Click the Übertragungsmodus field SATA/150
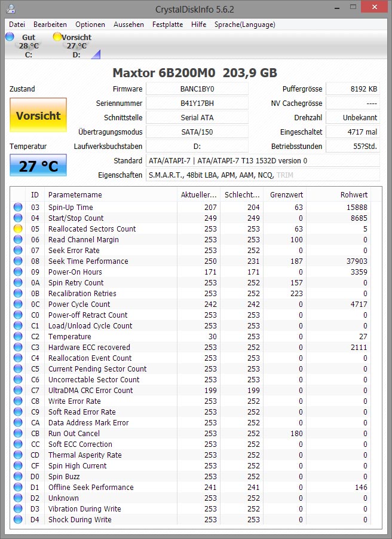 pos(197,132)
